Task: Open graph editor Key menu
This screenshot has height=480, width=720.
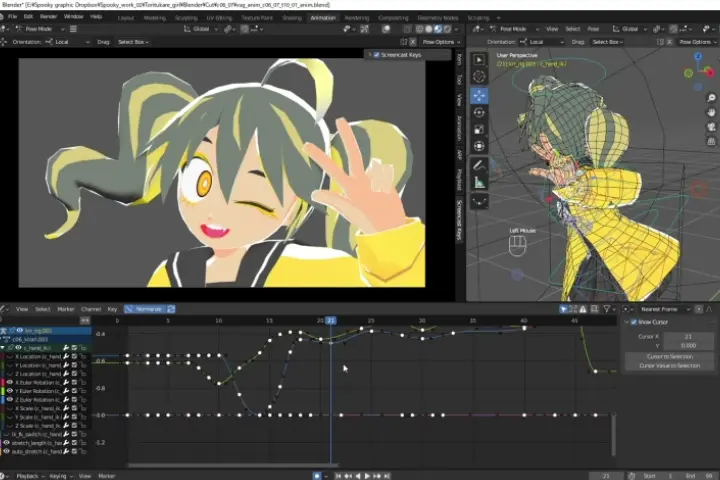Action: [112, 309]
